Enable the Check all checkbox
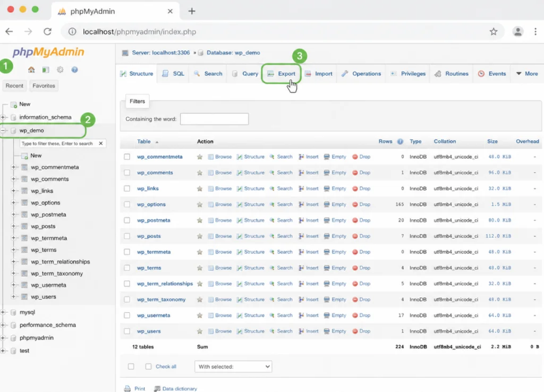Screen dimensions: 544x392 point(149,367)
